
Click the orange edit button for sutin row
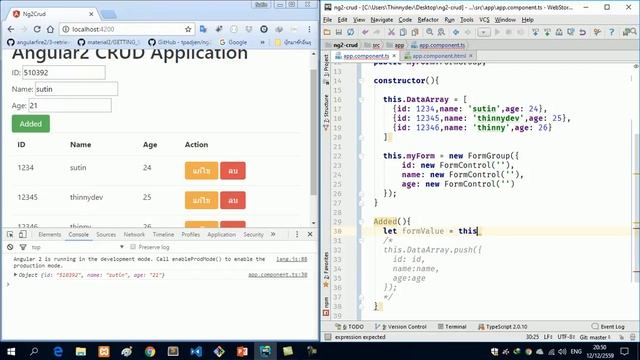point(201,171)
